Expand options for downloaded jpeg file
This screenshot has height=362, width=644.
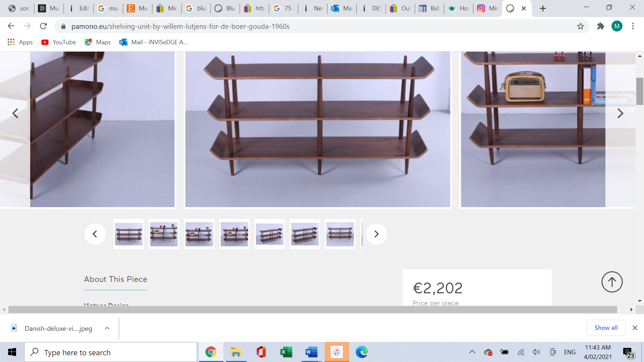(107, 328)
